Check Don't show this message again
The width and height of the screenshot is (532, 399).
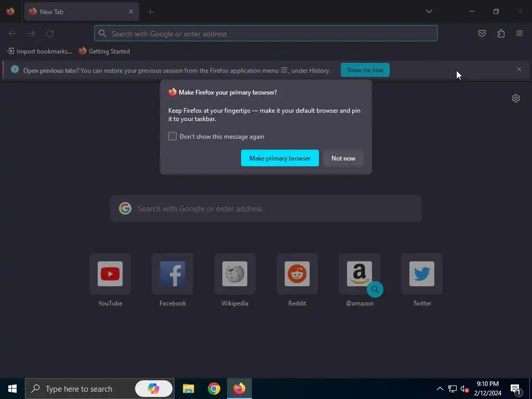click(172, 137)
